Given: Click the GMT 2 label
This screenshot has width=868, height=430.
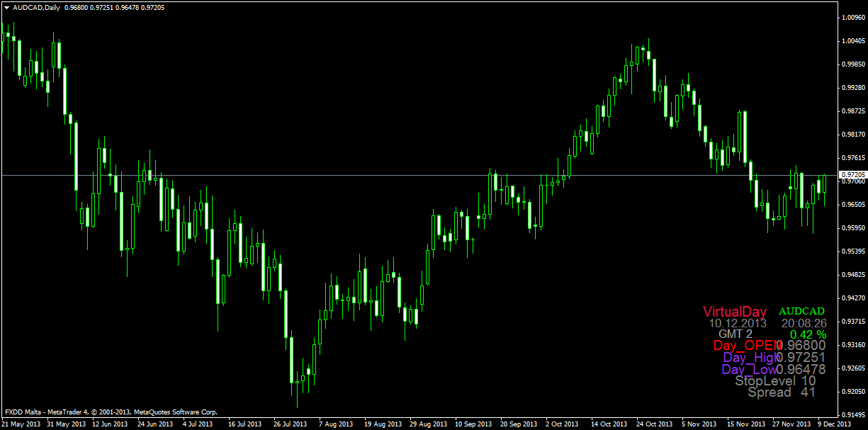Looking at the screenshot, I should point(735,334).
